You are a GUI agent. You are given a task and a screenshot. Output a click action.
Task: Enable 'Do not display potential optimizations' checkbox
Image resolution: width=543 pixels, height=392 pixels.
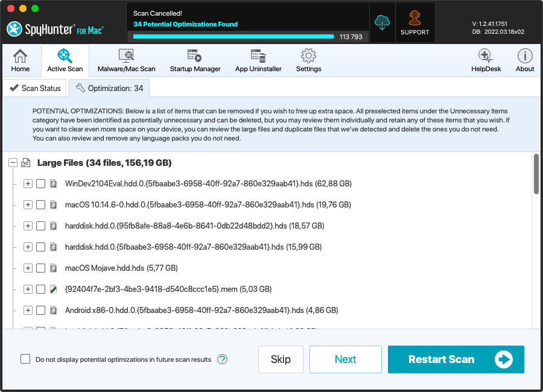(25, 359)
